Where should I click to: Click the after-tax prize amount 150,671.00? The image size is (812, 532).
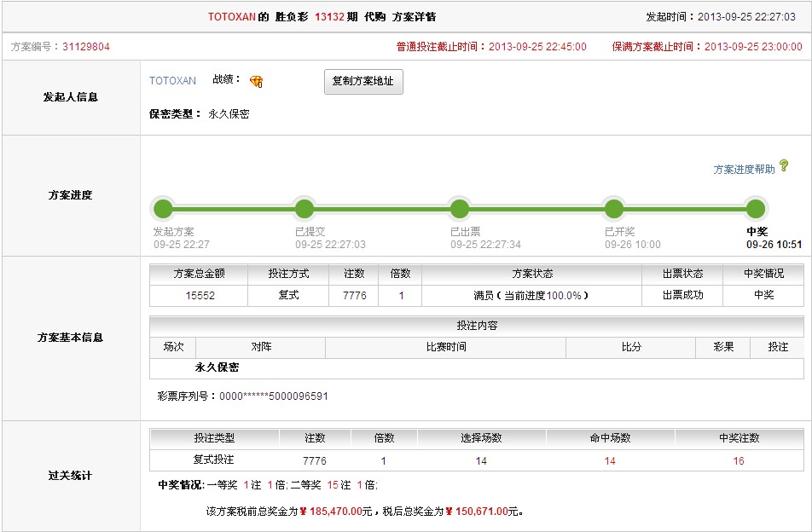pos(484,512)
